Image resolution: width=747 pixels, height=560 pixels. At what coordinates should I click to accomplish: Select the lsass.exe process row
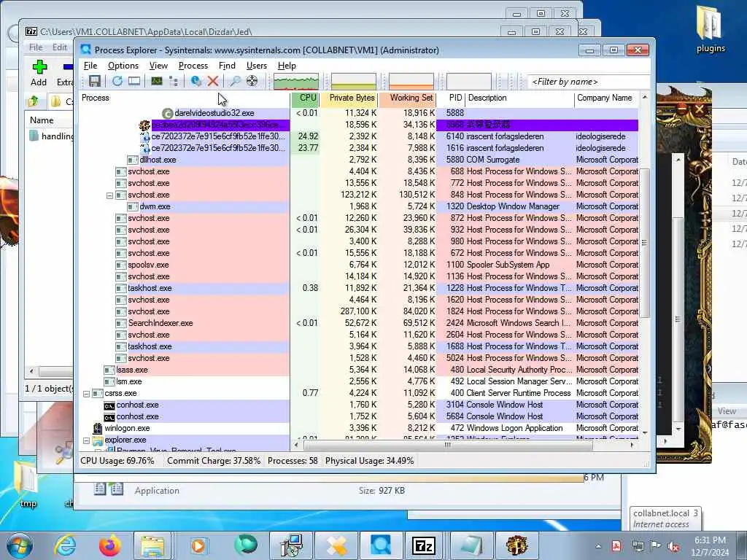[358, 370]
